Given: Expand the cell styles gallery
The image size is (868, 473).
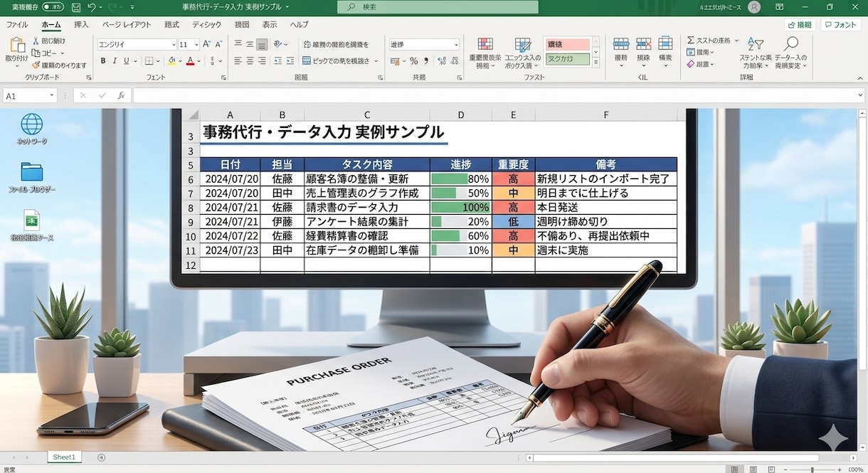Looking at the screenshot, I should pos(596,61).
